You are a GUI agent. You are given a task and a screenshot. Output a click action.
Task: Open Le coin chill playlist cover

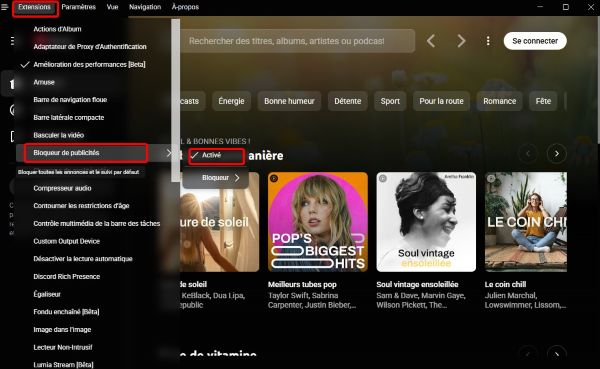pyautogui.click(x=526, y=222)
